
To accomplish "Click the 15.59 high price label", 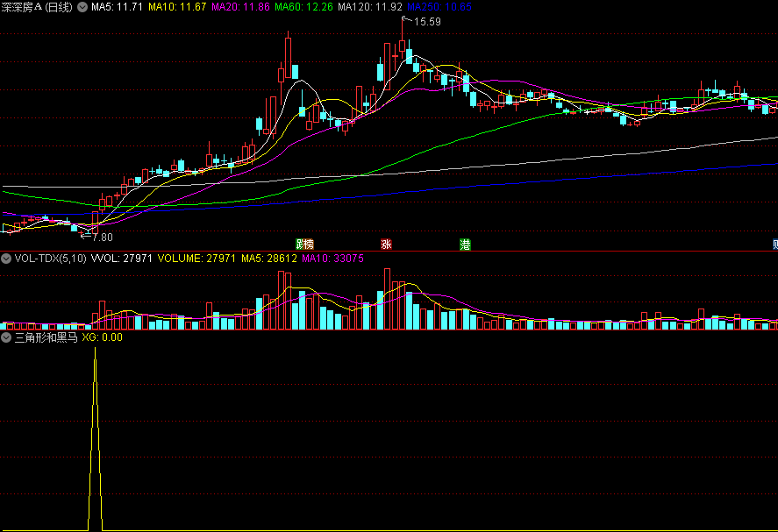I will tap(427, 22).
